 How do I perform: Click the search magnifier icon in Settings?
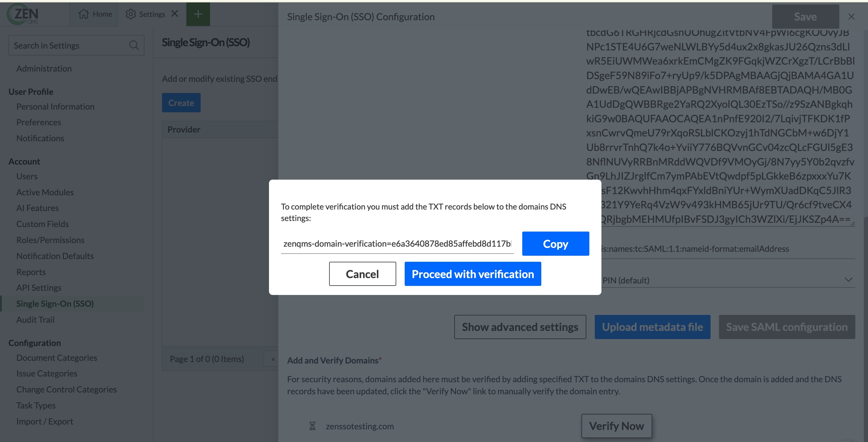134,46
